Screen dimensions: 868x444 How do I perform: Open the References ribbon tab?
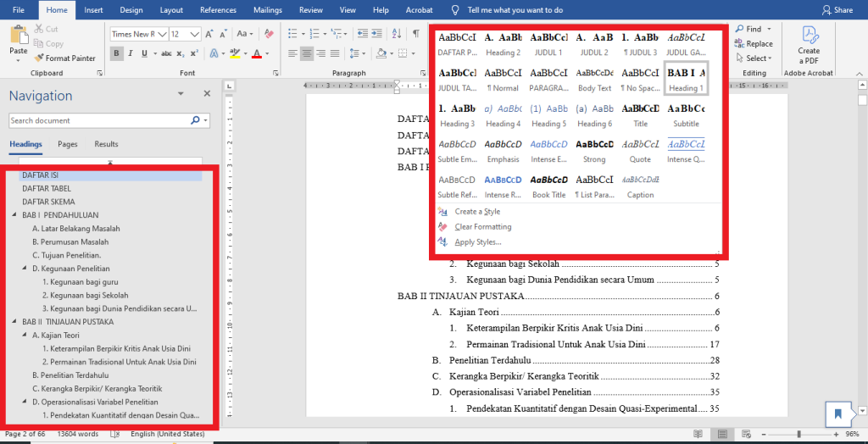(218, 10)
